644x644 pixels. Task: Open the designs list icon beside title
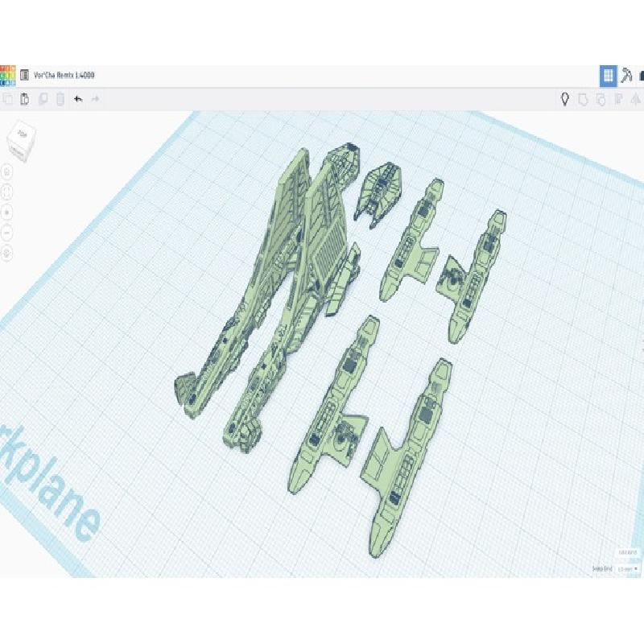[x=25, y=75]
